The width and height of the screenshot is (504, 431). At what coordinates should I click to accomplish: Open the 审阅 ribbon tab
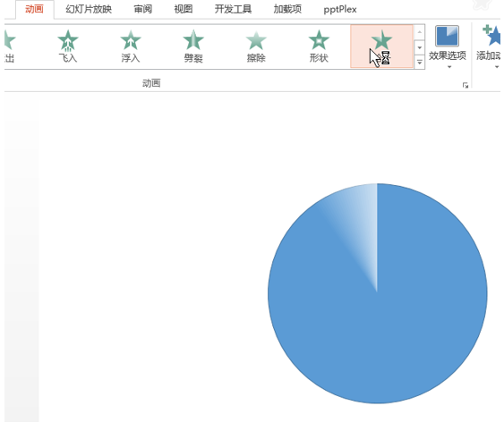point(143,9)
